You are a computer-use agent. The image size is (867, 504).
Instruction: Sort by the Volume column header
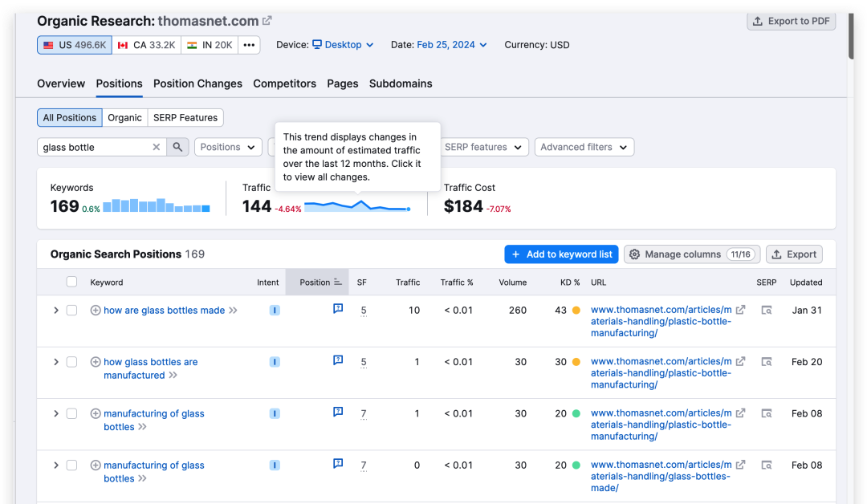[x=512, y=282]
